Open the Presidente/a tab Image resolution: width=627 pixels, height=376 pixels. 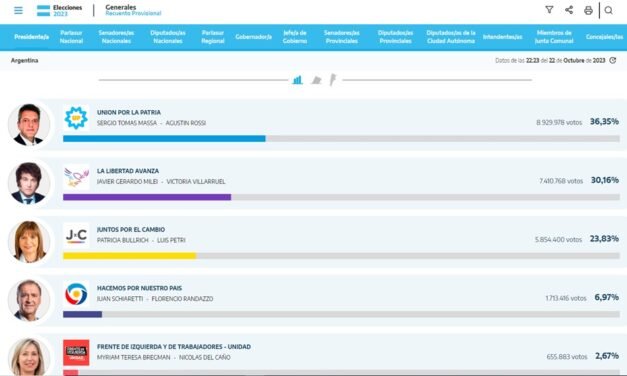click(32, 37)
